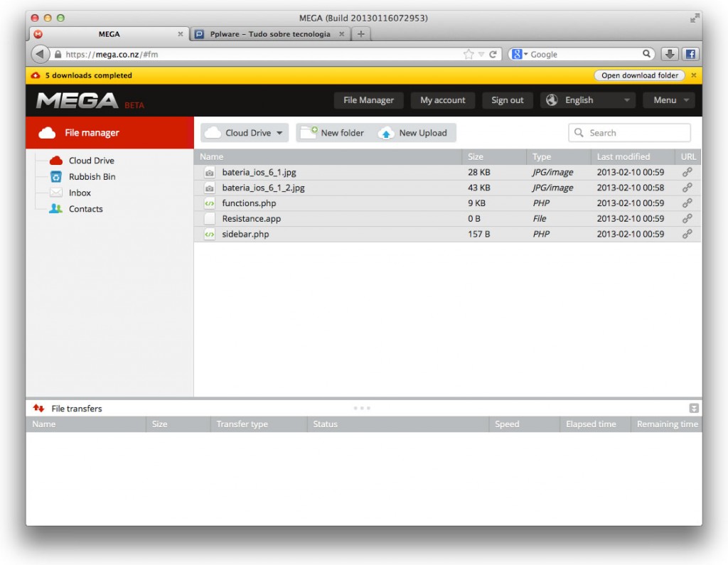Open the Menu dropdown
The height and width of the screenshot is (565, 728).
click(668, 100)
